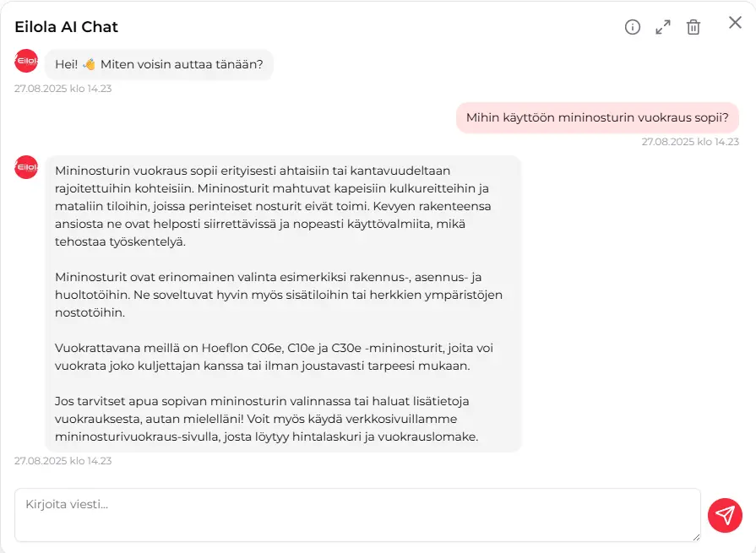Click the timestamp below the greeting message
The height and width of the screenshot is (553, 756).
[63, 88]
